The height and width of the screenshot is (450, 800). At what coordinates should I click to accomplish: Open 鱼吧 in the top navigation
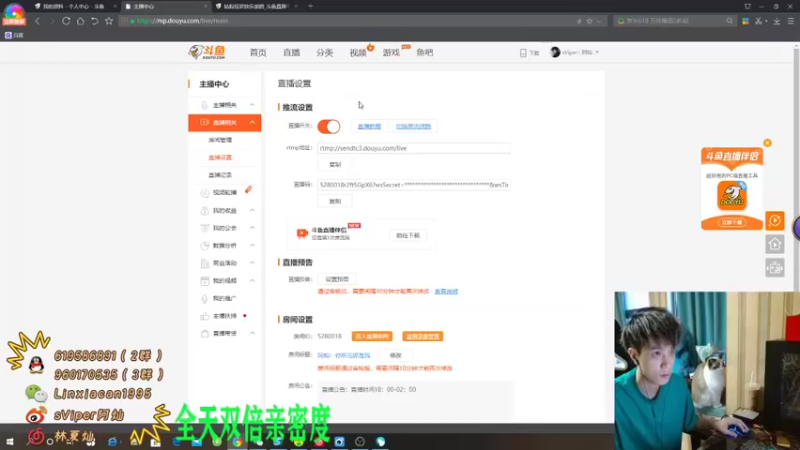425,53
